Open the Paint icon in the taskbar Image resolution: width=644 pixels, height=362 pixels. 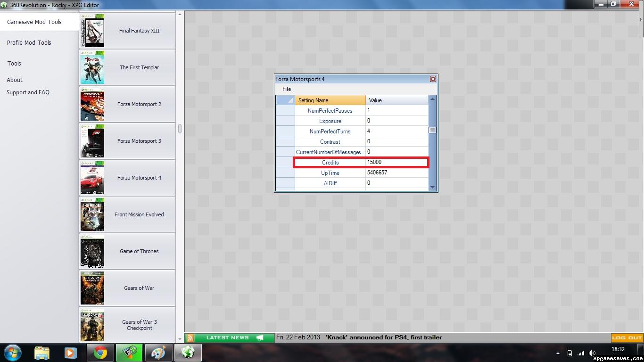(x=158, y=353)
